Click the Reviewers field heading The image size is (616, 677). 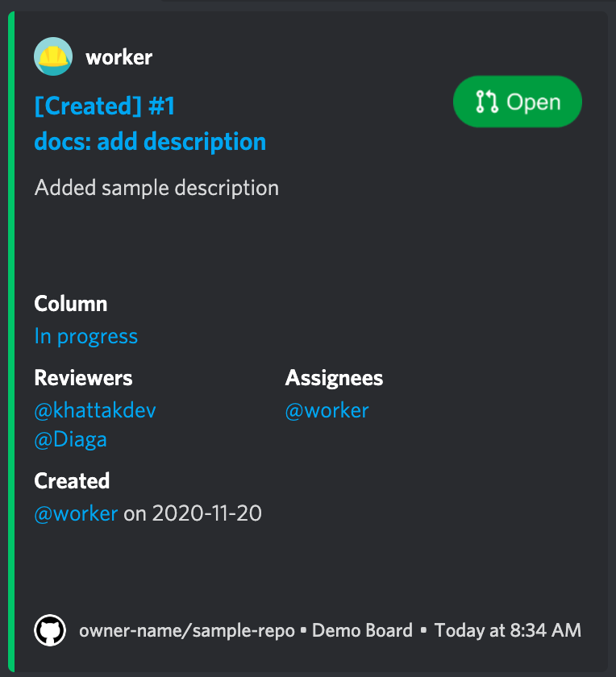point(83,378)
